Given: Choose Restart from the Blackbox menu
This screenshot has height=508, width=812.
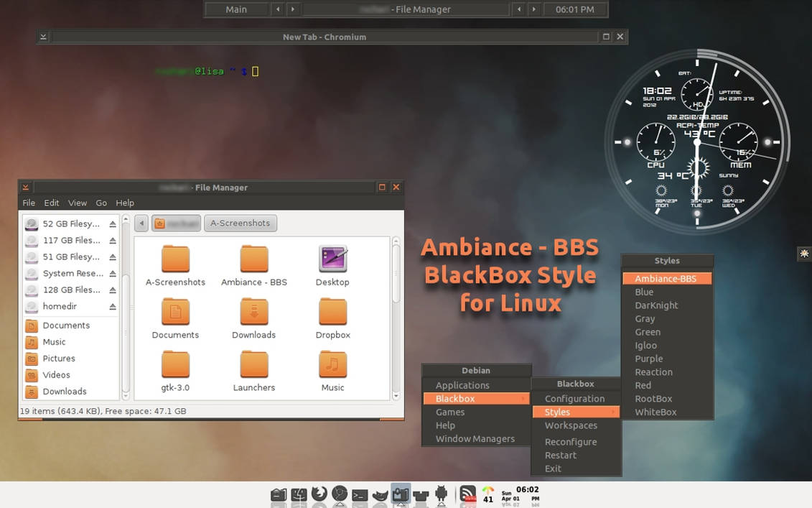Looking at the screenshot, I should click(x=559, y=455).
